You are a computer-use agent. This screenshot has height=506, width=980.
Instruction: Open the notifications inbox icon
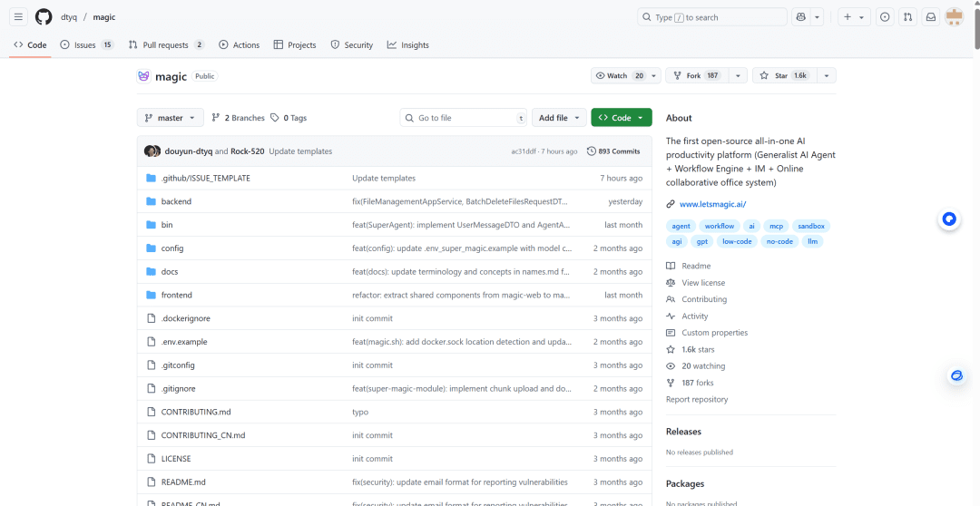click(931, 17)
